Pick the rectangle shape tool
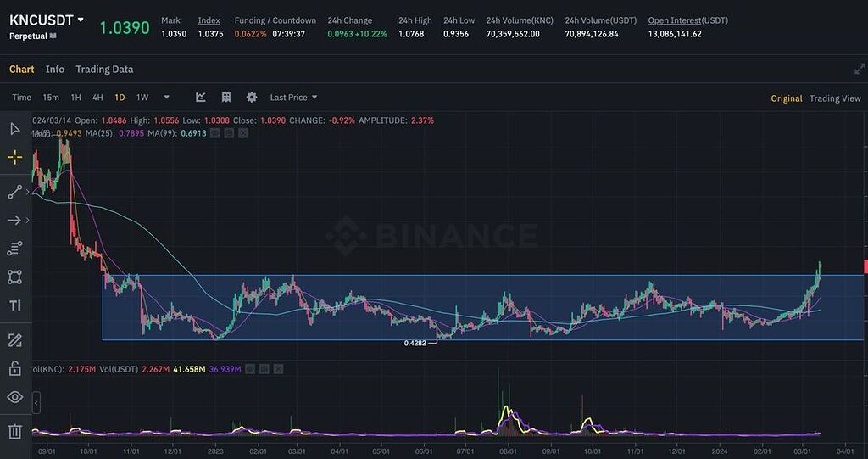Viewport: 868px width, 459px height. (15, 277)
